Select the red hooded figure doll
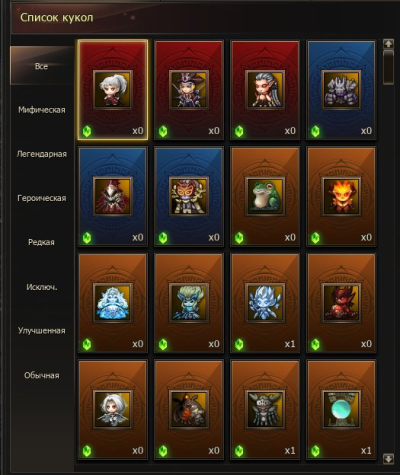Viewport: 400px width, 475px height. (x=113, y=196)
